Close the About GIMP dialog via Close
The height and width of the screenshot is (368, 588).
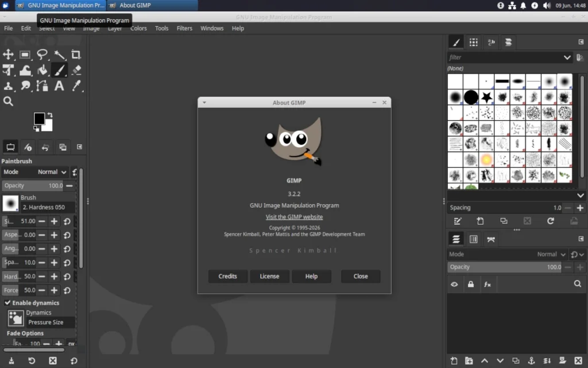pyautogui.click(x=361, y=277)
